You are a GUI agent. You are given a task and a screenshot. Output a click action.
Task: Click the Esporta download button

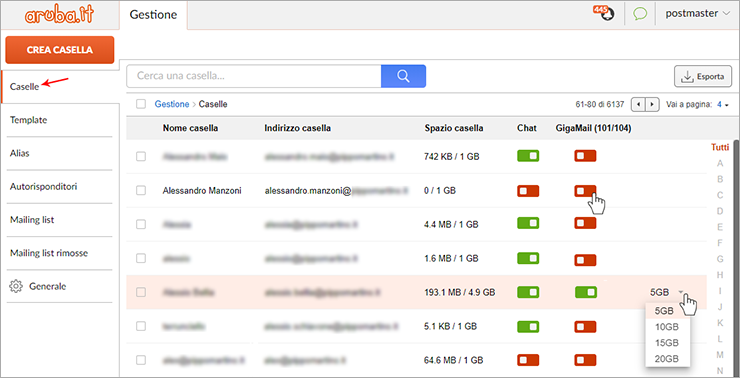pyautogui.click(x=703, y=76)
